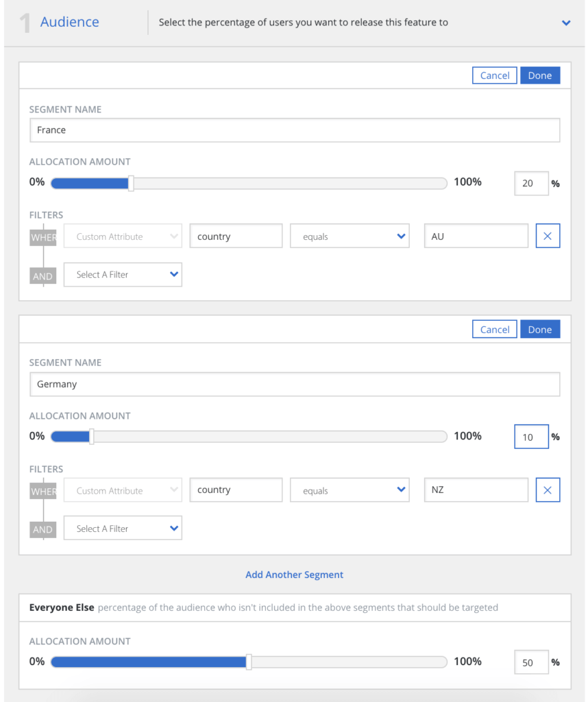
Task: Click the Germany allocation slider handle
Action: 91,436
